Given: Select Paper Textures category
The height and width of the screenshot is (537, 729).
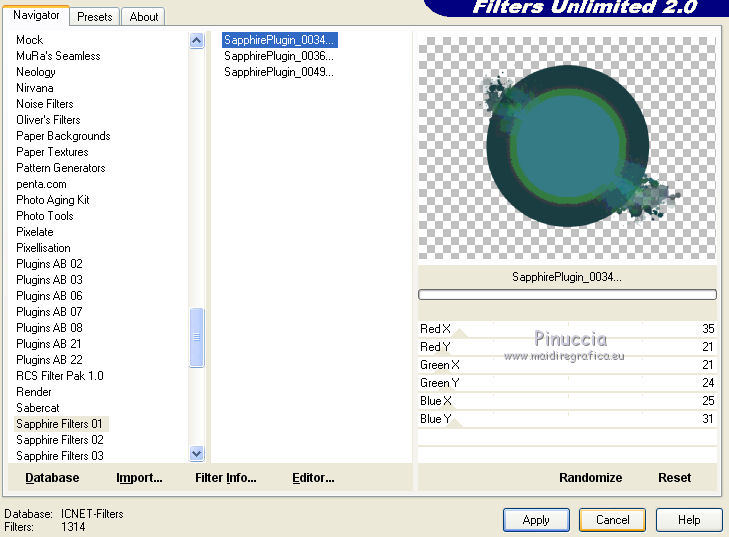Looking at the screenshot, I should pos(52,152).
